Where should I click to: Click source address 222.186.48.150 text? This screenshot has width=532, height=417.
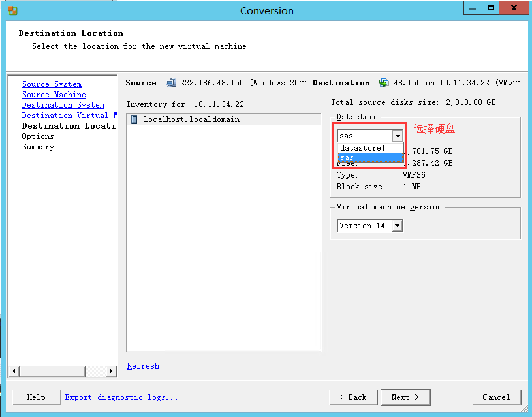(212, 83)
